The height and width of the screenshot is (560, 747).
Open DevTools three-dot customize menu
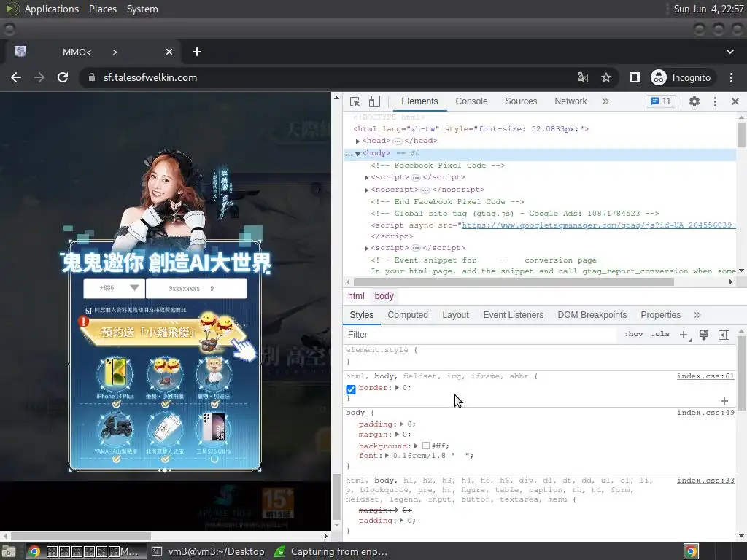tap(715, 101)
